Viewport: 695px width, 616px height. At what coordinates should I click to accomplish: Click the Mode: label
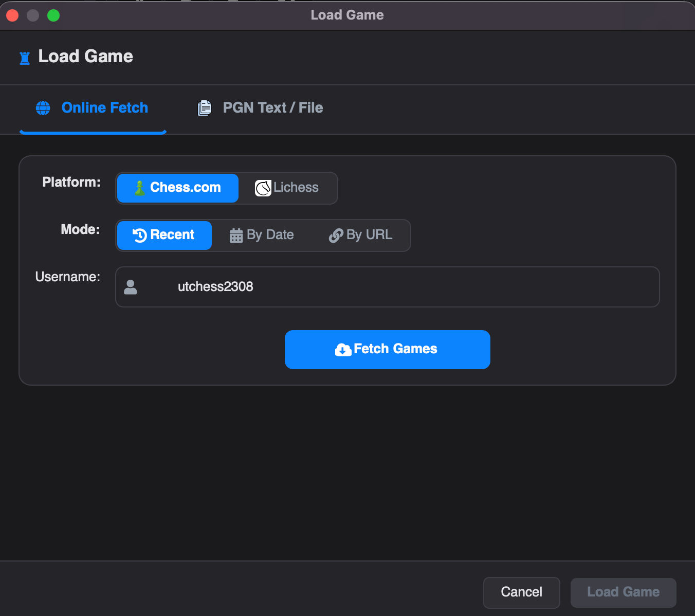pos(80,229)
